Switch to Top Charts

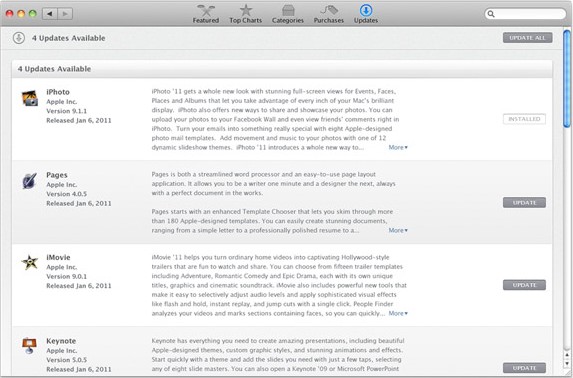coord(246,14)
